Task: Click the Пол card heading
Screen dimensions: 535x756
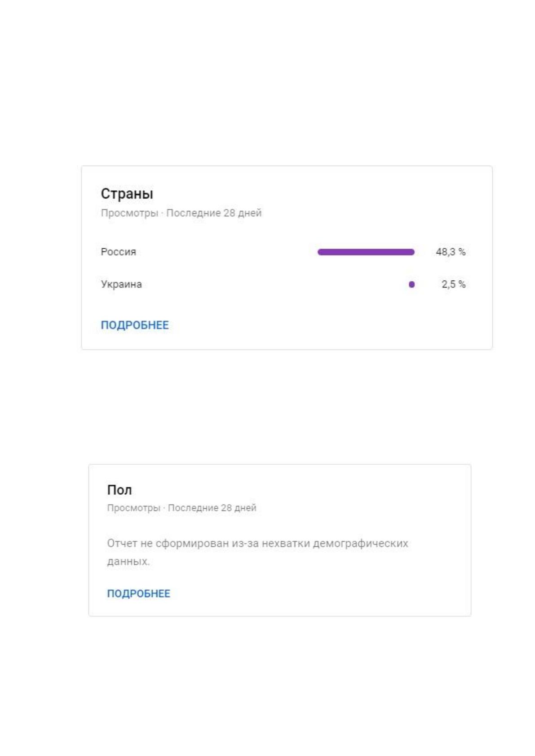Action: 119,490
